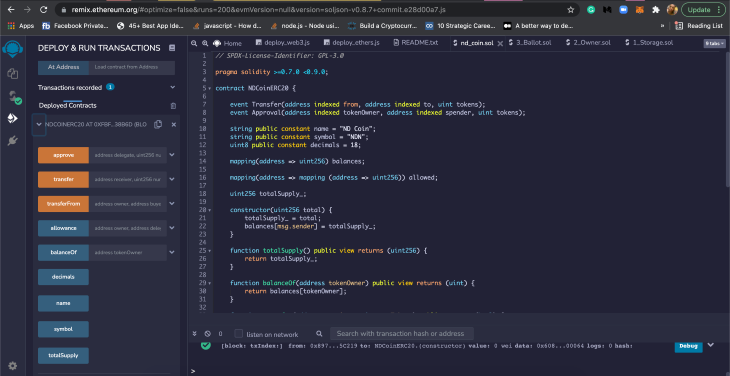Screen dimensions: 730x376
Task: Expand the transfer function parameters
Action: (172, 179)
